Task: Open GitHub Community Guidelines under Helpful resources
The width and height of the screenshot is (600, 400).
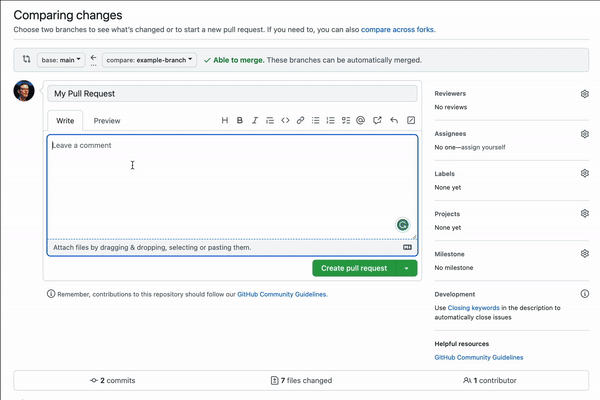Action: pos(479,358)
